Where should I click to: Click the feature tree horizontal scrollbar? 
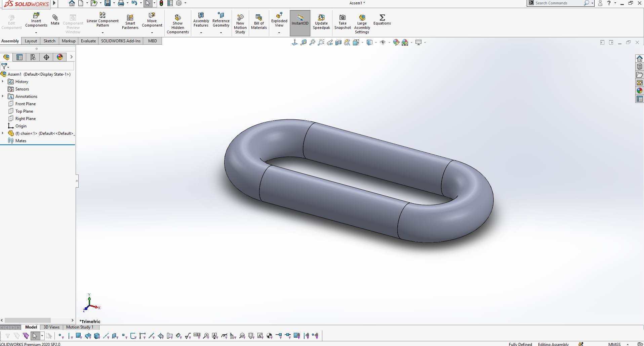click(28, 320)
